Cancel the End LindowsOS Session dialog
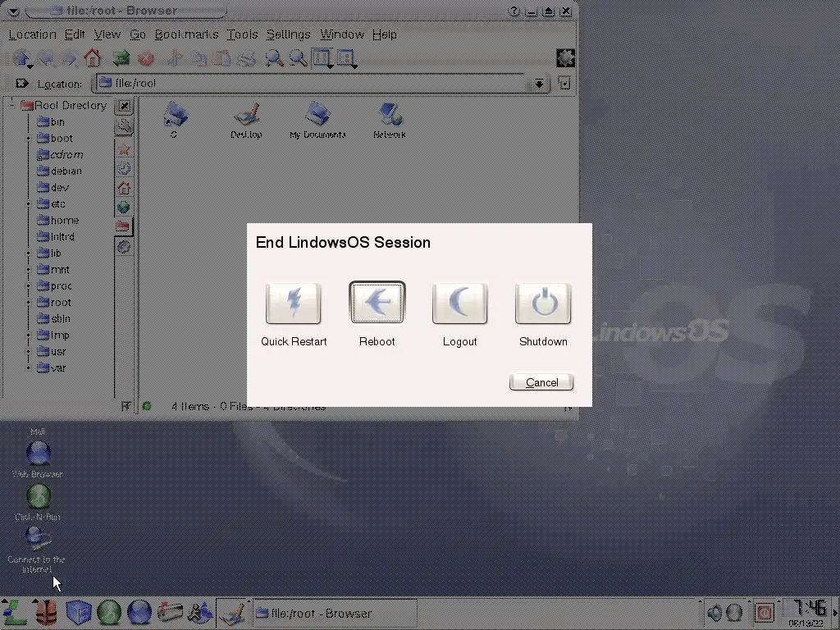The image size is (840, 630). [541, 382]
